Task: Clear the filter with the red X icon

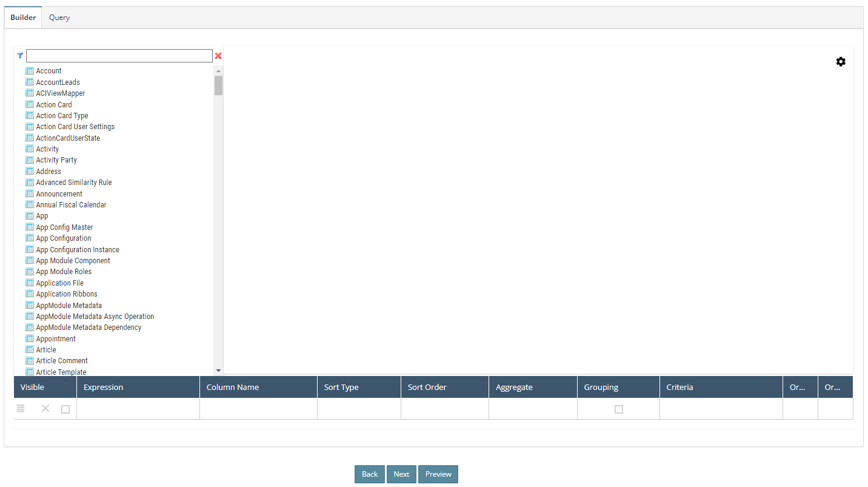Action: coord(218,56)
